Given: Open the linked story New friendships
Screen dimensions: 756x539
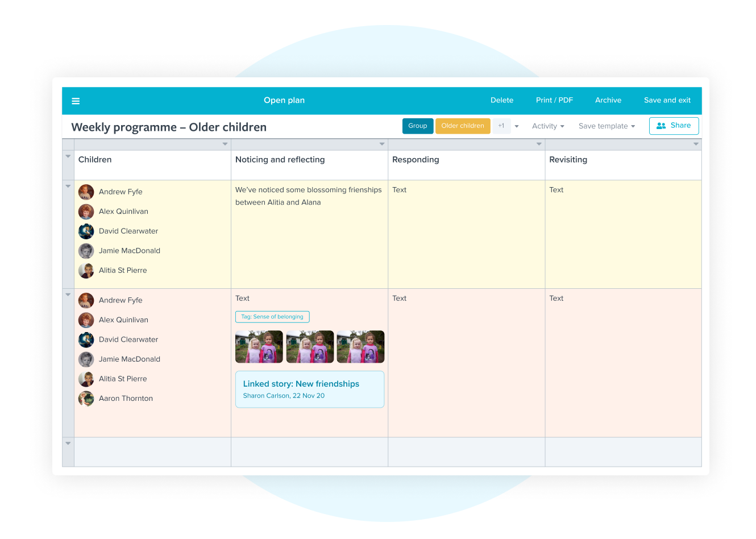Looking at the screenshot, I should (x=309, y=390).
